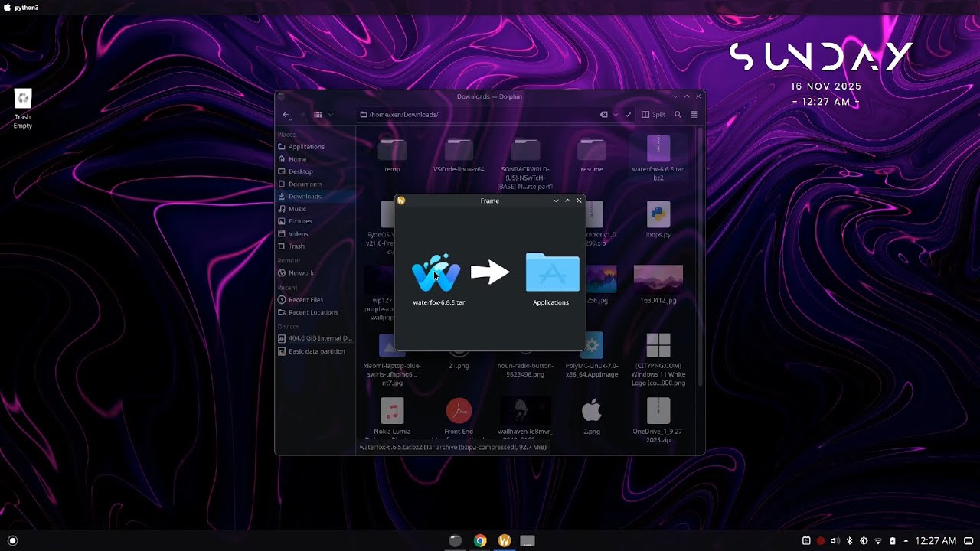Image resolution: width=980 pixels, height=551 pixels.
Task: Select Pictures in Dolphin Places sidebar
Action: coord(316,221)
